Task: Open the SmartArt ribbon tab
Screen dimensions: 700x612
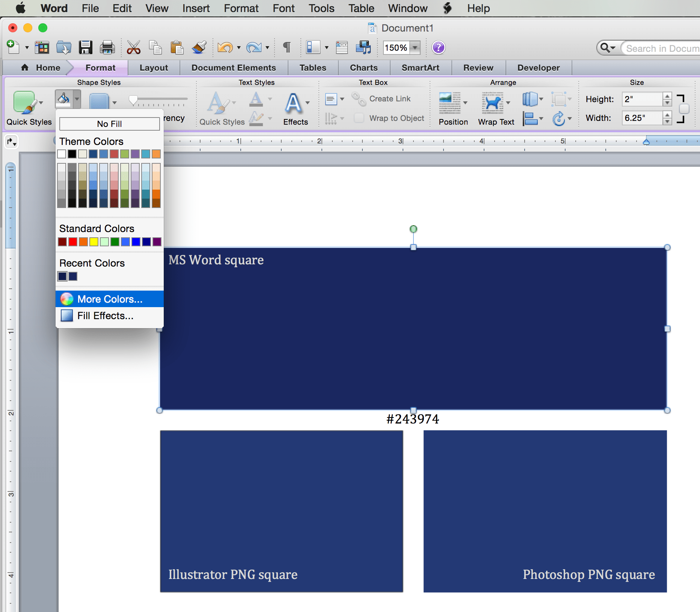Action: tap(420, 68)
